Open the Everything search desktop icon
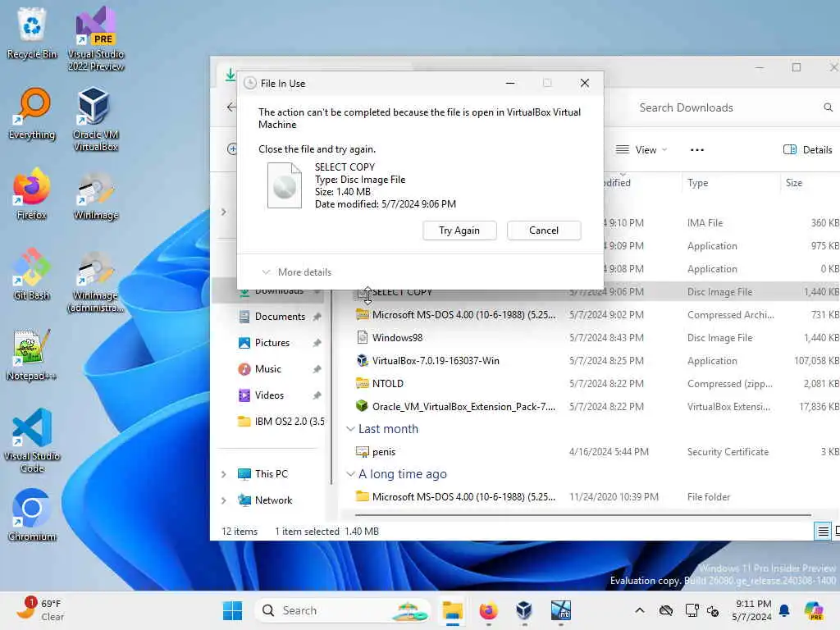840x630 pixels. [32, 113]
